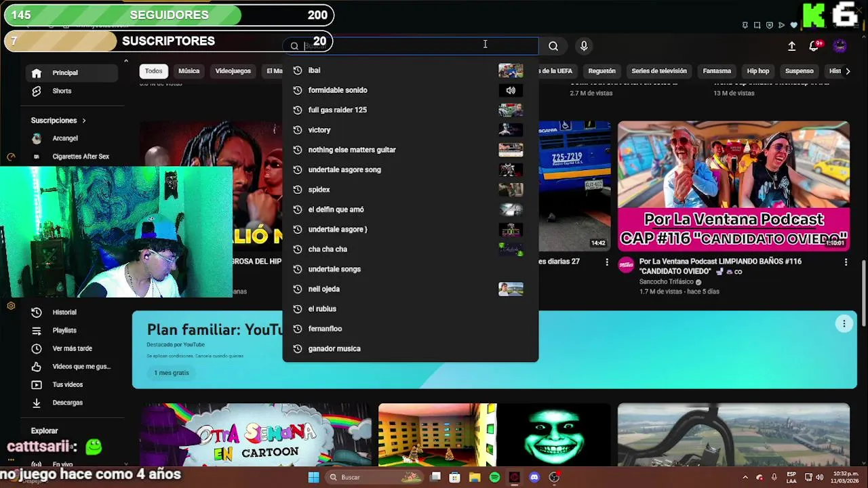Image resolution: width=868 pixels, height=488 pixels.
Task: Show hidden system tray icons chevron
Action: [x=745, y=477]
